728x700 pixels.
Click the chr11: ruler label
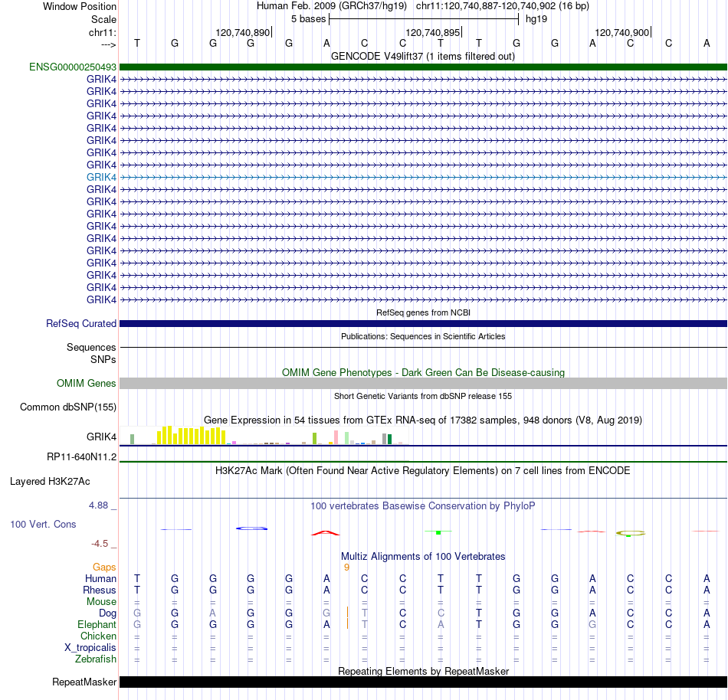click(x=103, y=32)
